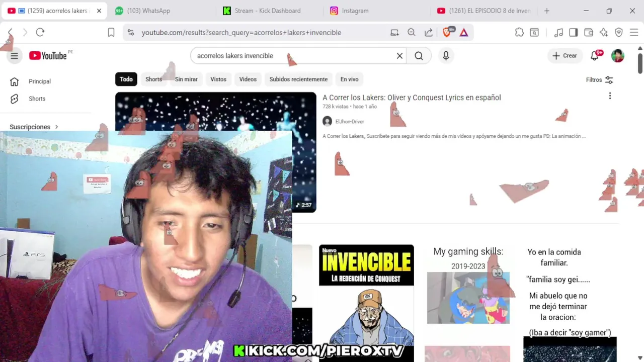Open the media control music note icon
The image size is (644, 362).
(x=558, y=33)
